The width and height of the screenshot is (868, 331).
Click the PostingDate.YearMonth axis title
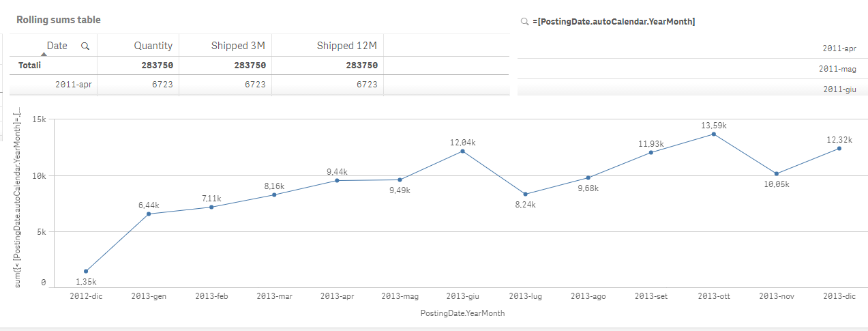pos(462,313)
